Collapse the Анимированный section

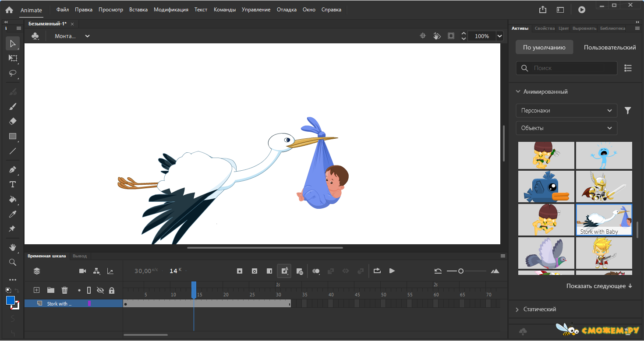click(x=519, y=91)
